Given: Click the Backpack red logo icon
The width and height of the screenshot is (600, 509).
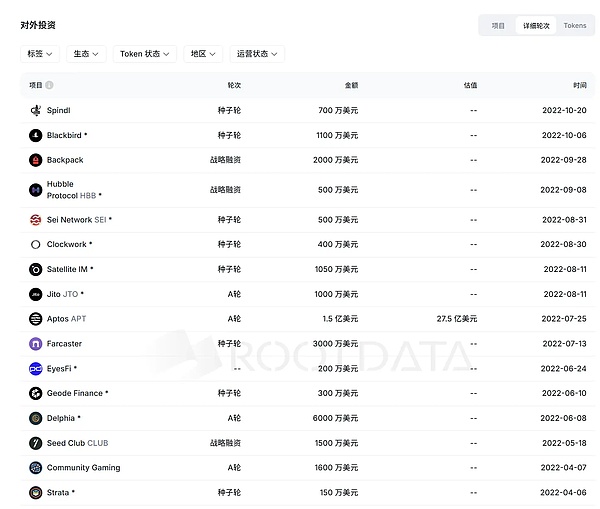Looking at the screenshot, I should (36, 160).
